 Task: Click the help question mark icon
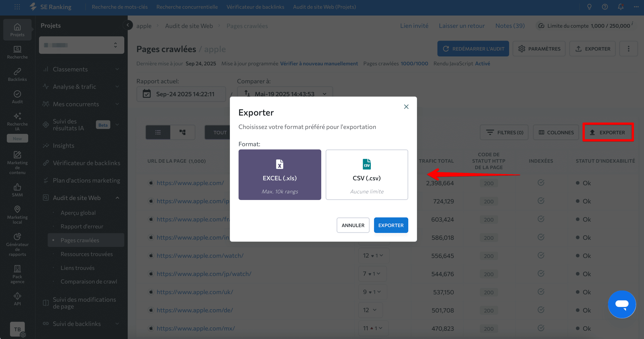point(605,7)
